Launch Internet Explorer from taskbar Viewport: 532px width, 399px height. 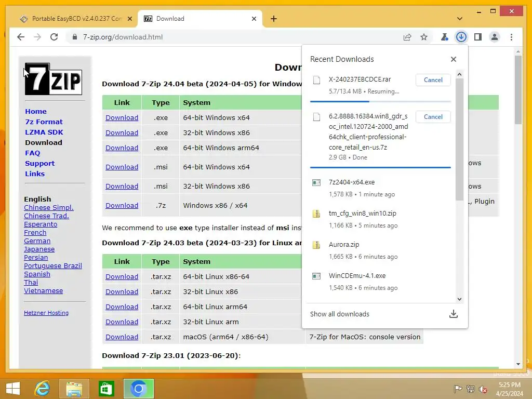click(42, 389)
